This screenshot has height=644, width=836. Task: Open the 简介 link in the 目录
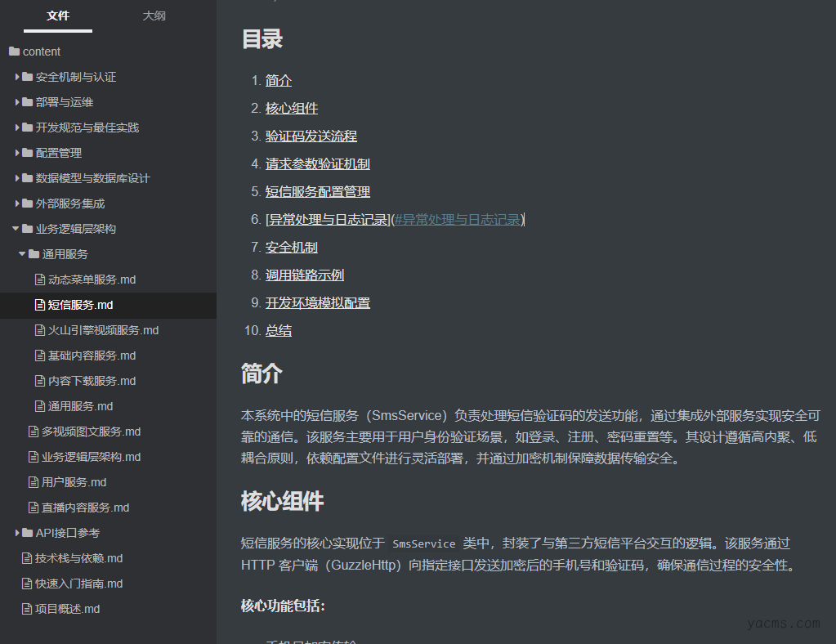pos(277,80)
